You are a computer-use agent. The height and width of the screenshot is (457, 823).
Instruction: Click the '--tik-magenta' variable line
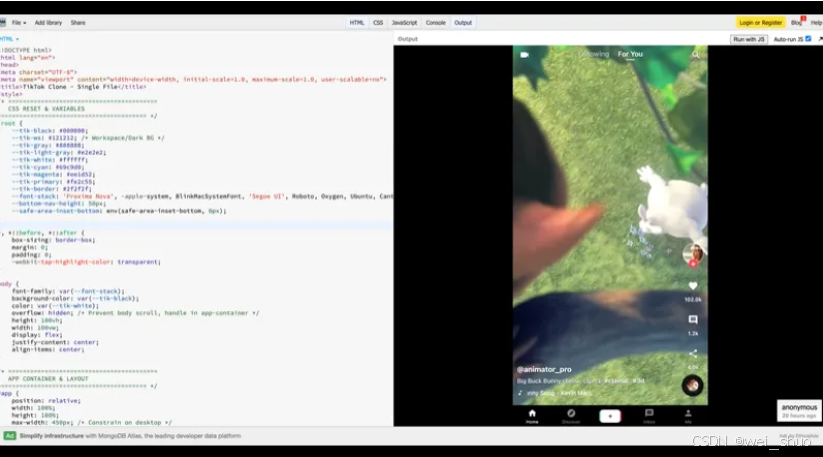point(54,174)
